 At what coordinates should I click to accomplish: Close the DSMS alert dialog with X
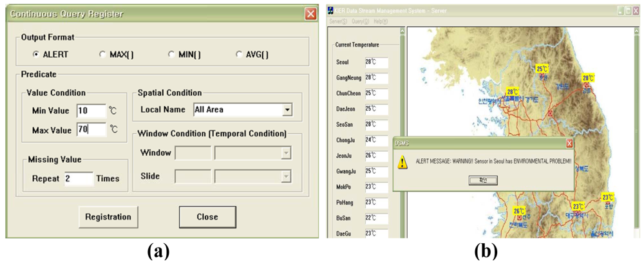(x=569, y=143)
